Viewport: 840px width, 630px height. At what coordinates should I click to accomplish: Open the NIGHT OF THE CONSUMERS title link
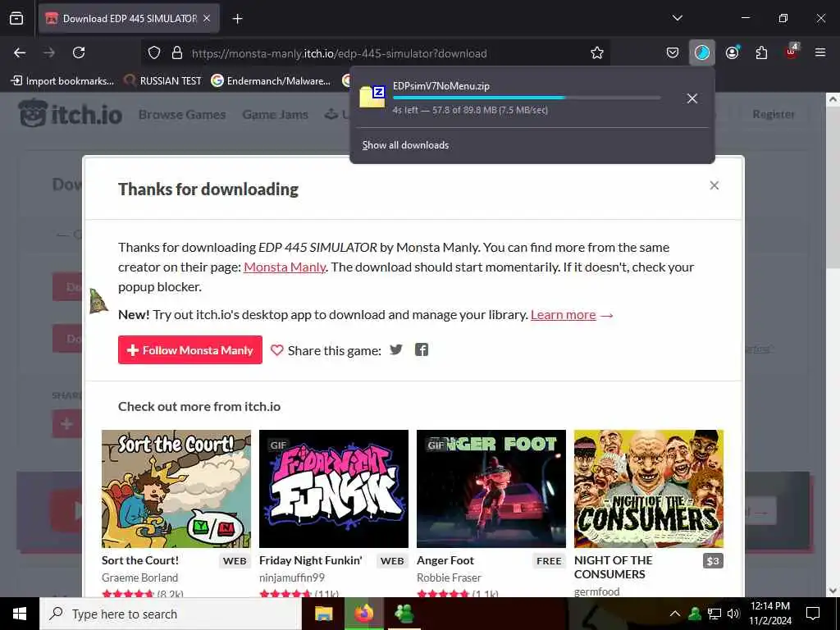click(x=614, y=568)
